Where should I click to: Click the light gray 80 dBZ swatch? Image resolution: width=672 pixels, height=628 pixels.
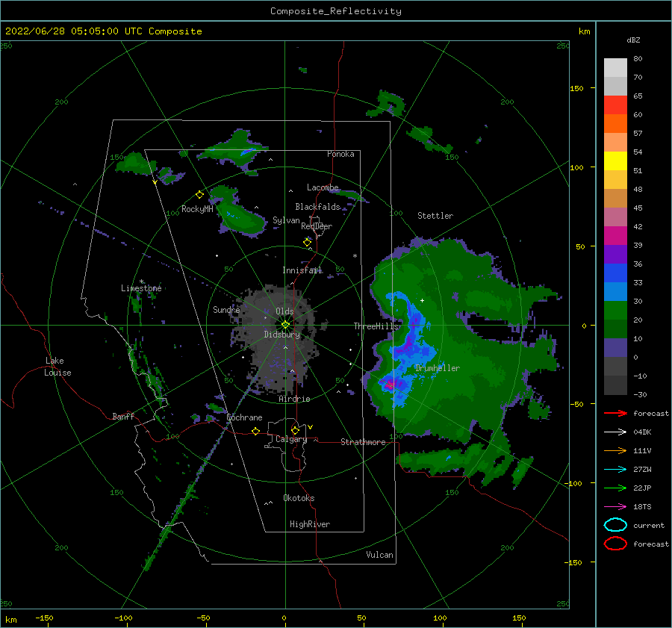pyautogui.click(x=615, y=68)
